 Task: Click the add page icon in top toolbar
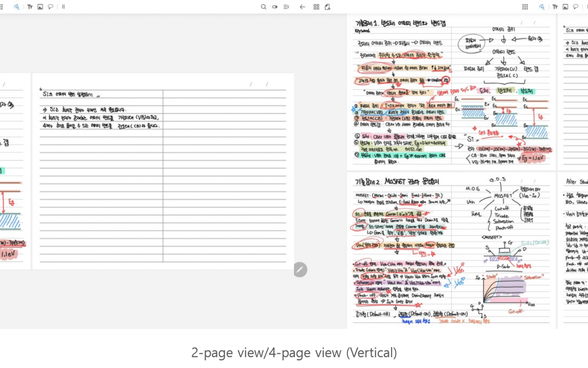tap(328, 7)
